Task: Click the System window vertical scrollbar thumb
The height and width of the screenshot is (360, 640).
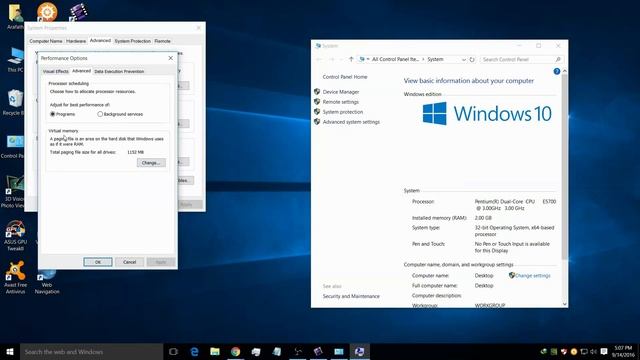Action: coord(564,167)
